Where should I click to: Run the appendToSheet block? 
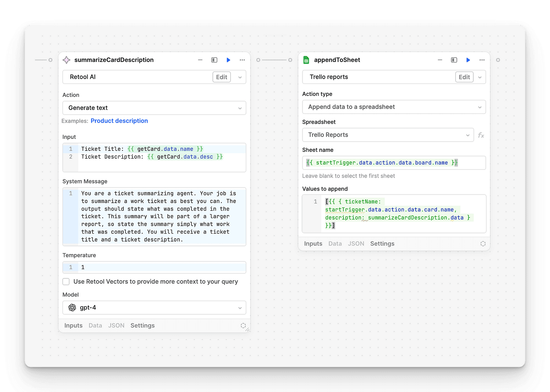coord(468,60)
